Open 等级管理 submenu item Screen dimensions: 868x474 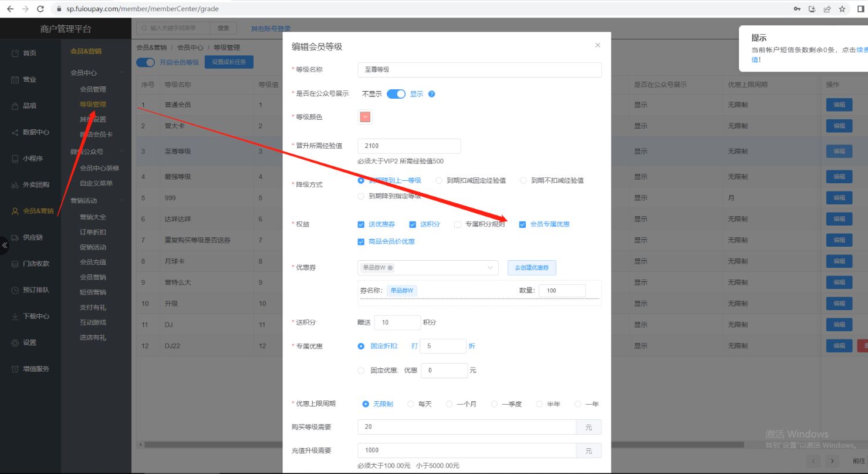[93, 105]
